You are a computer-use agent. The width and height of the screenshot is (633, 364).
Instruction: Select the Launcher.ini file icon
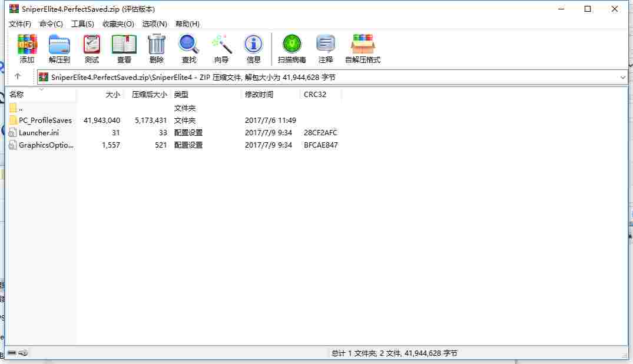click(x=13, y=133)
